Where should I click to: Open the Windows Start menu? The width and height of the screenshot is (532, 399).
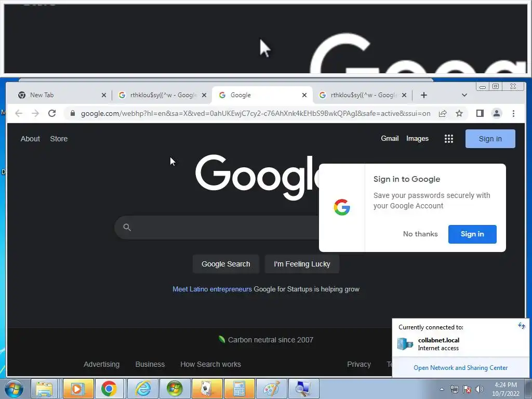14,389
